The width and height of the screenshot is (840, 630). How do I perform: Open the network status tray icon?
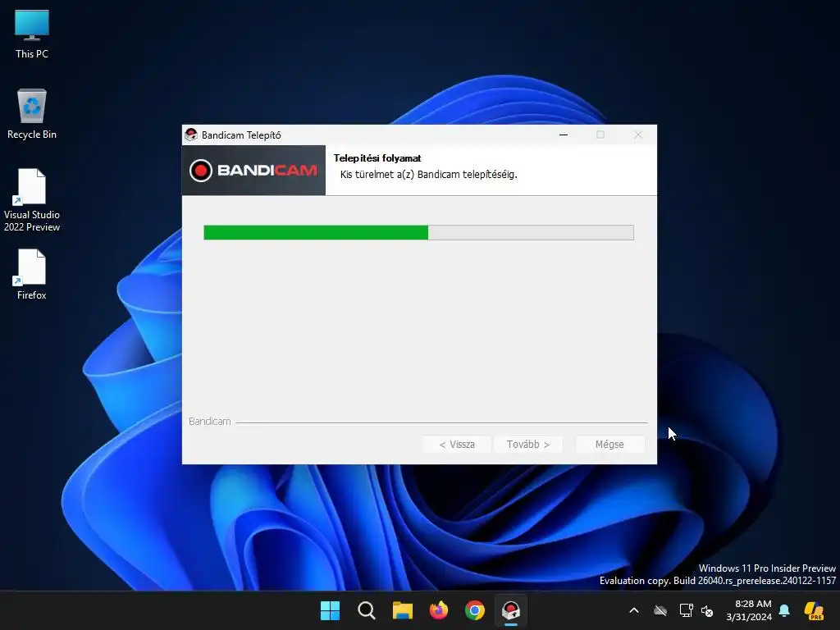click(686, 610)
